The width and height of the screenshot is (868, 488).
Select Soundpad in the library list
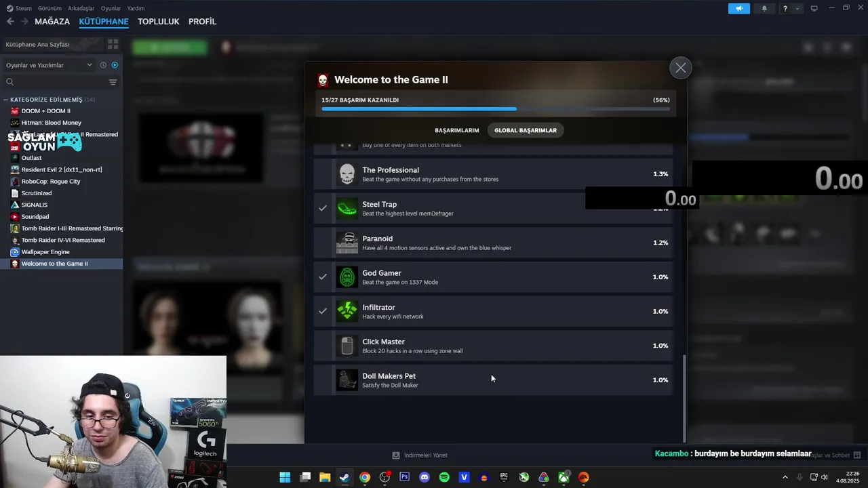(35, 217)
